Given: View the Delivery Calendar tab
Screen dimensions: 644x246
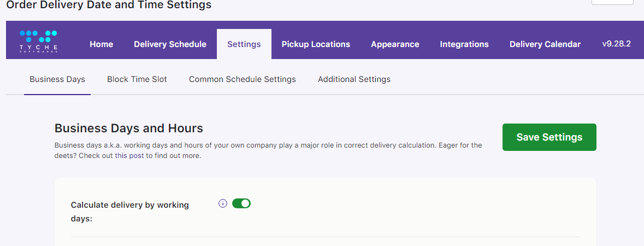Looking at the screenshot, I should (x=545, y=44).
